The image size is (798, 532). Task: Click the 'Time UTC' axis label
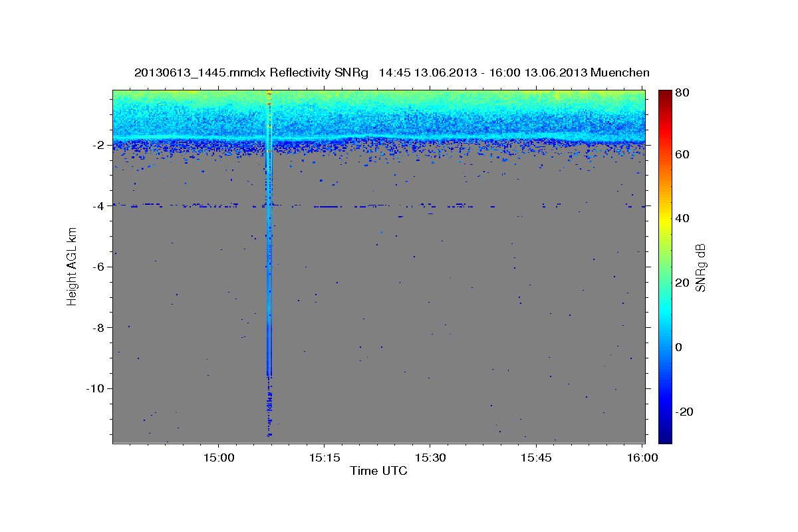click(x=378, y=471)
